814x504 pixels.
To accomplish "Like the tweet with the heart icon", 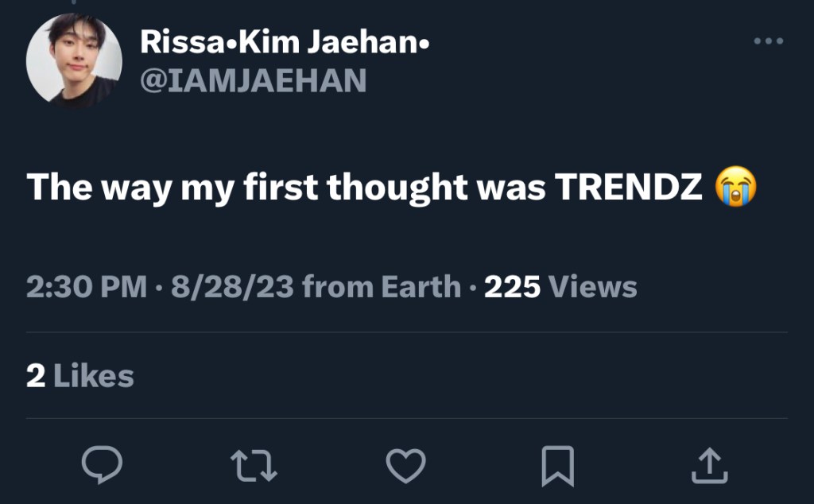I will click(405, 465).
